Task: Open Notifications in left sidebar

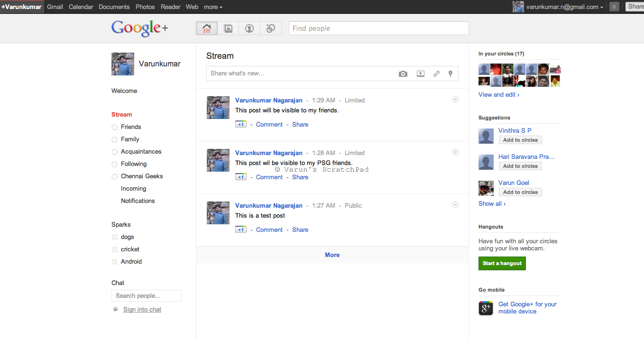Action: [138, 201]
